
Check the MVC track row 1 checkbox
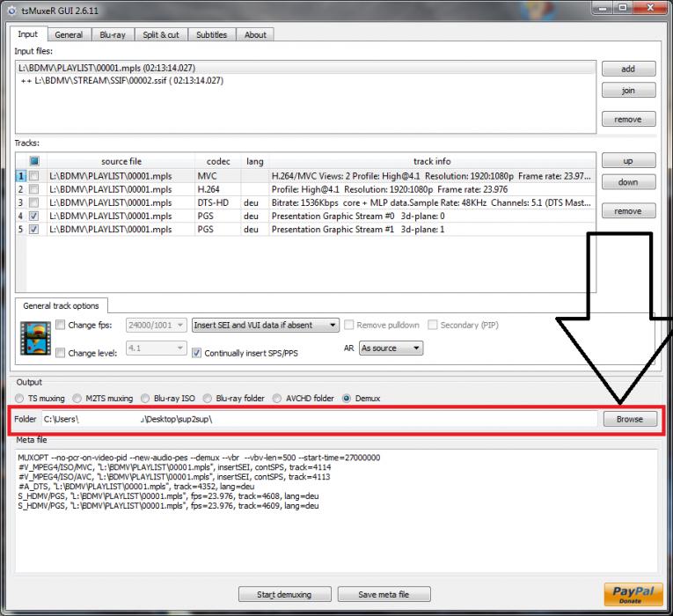[33, 176]
